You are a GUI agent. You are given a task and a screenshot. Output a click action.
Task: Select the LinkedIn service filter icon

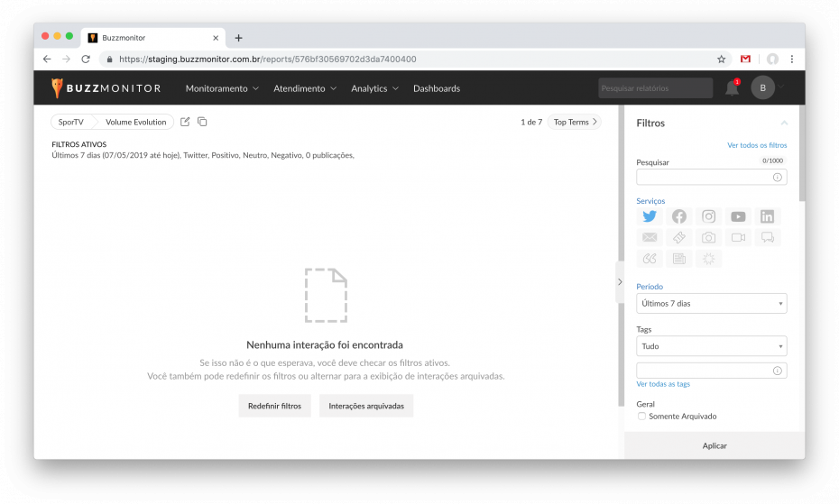coord(768,216)
